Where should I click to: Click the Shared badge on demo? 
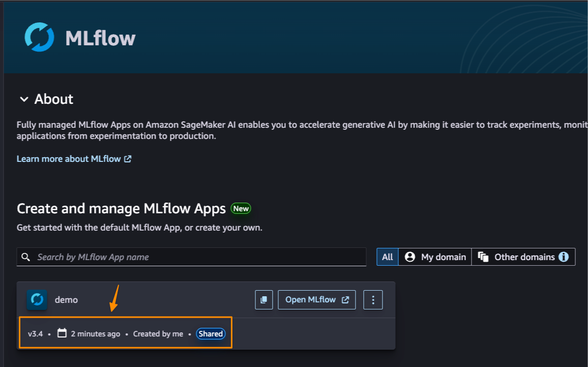tap(211, 333)
